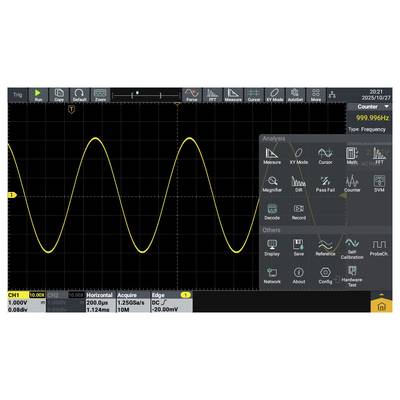
Task: Open the DVM icon
Action: click(x=379, y=184)
